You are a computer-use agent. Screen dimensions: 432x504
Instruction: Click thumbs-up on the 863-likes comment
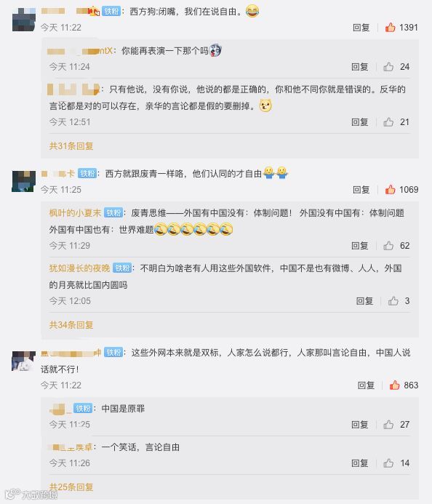[394, 385]
